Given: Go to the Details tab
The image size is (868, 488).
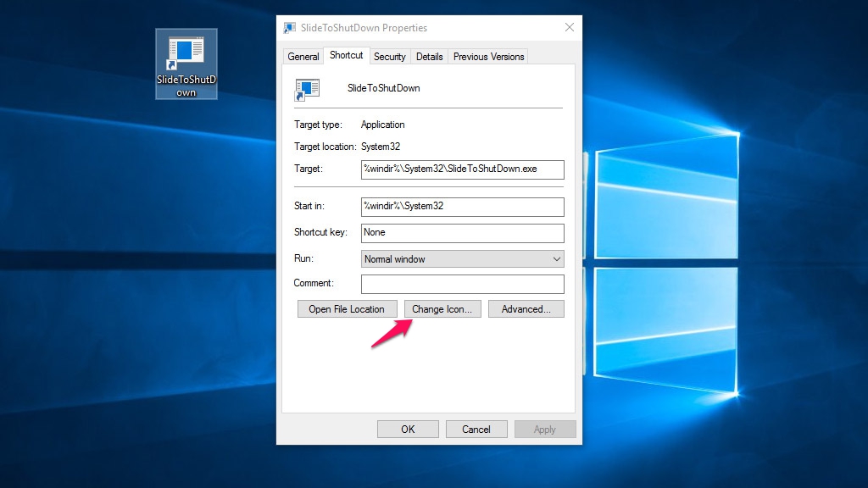Looking at the screenshot, I should [x=429, y=57].
